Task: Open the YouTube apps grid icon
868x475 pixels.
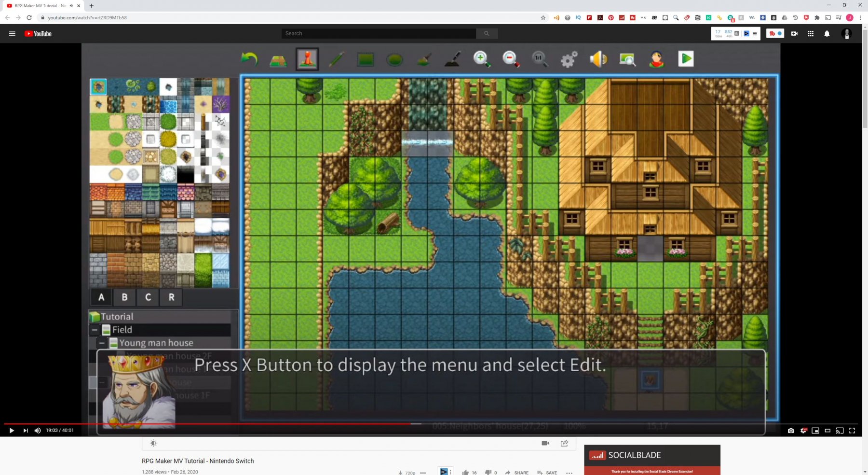Action: coord(811,33)
